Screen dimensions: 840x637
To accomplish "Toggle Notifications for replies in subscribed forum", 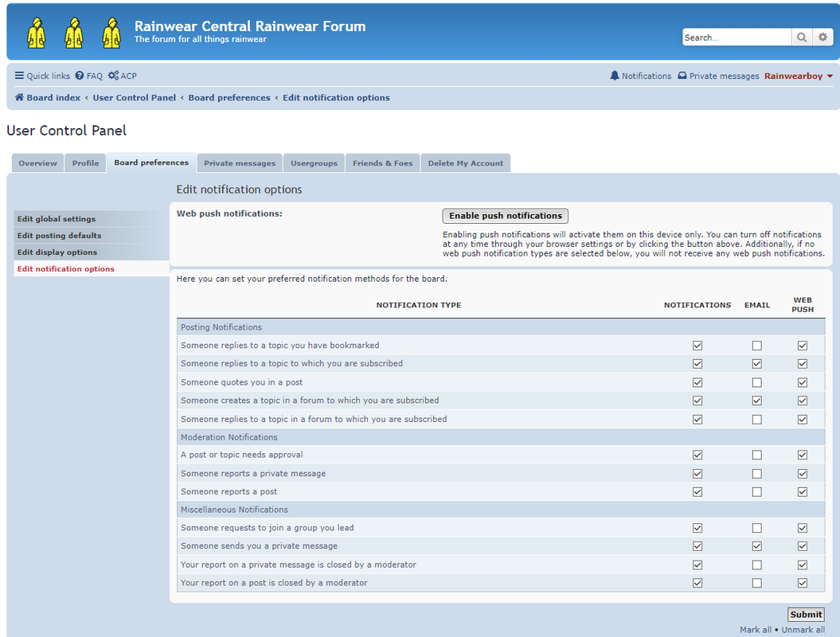I will click(x=697, y=420).
